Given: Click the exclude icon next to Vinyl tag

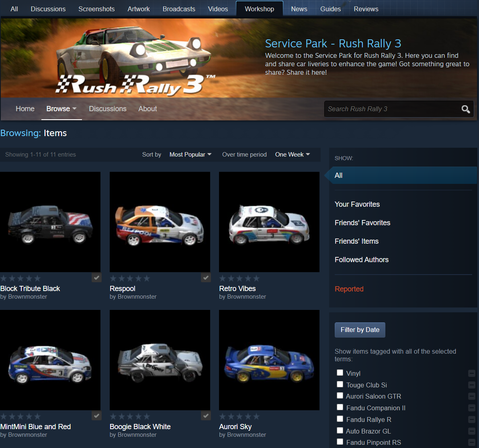Looking at the screenshot, I should point(472,373).
